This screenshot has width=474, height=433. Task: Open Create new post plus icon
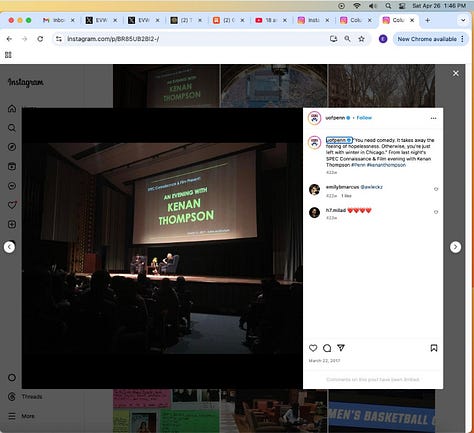[12, 224]
